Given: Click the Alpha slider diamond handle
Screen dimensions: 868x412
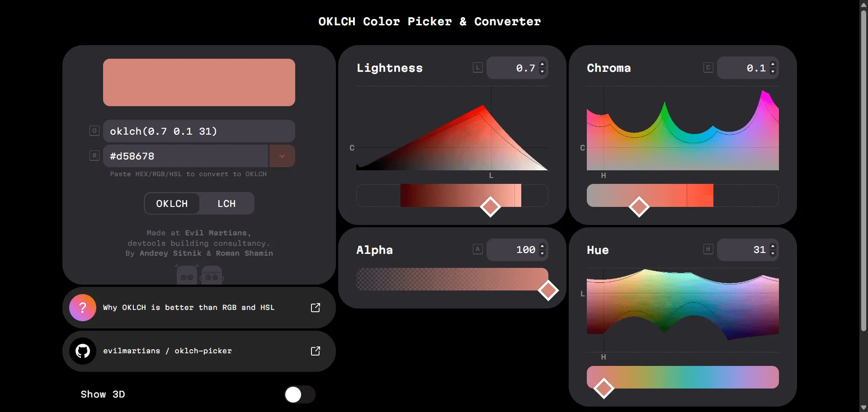Looking at the screenshot, I should pos(548,290).
